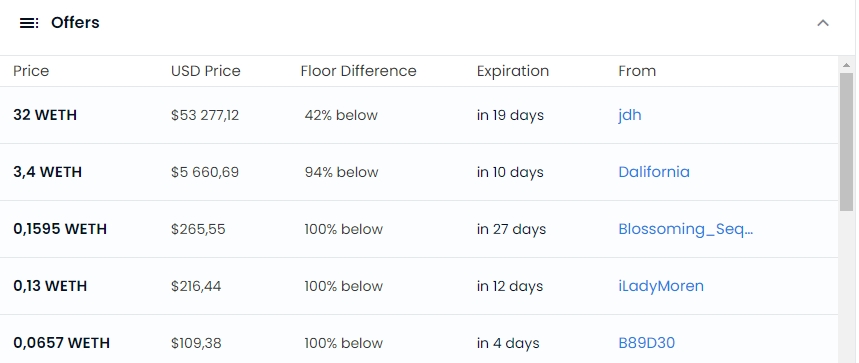Select the 32 WETH offer row
This screenshot has height=363, width=859.
[x=419, y=115]
